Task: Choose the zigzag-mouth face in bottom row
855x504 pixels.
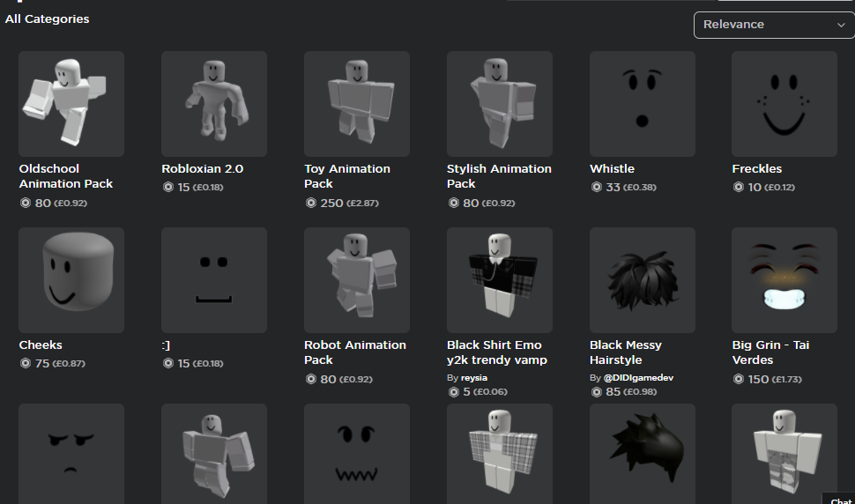Action: point(357,454)
